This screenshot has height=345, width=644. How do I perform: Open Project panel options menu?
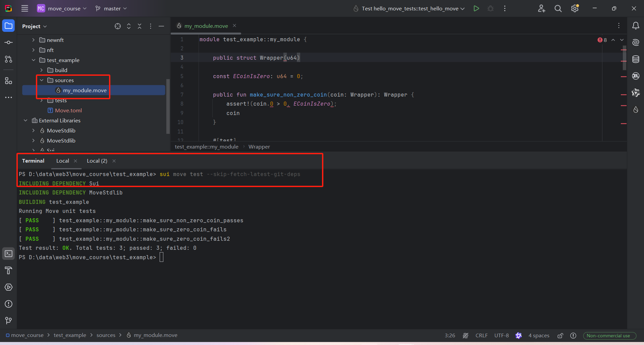[x=151, y=26]
